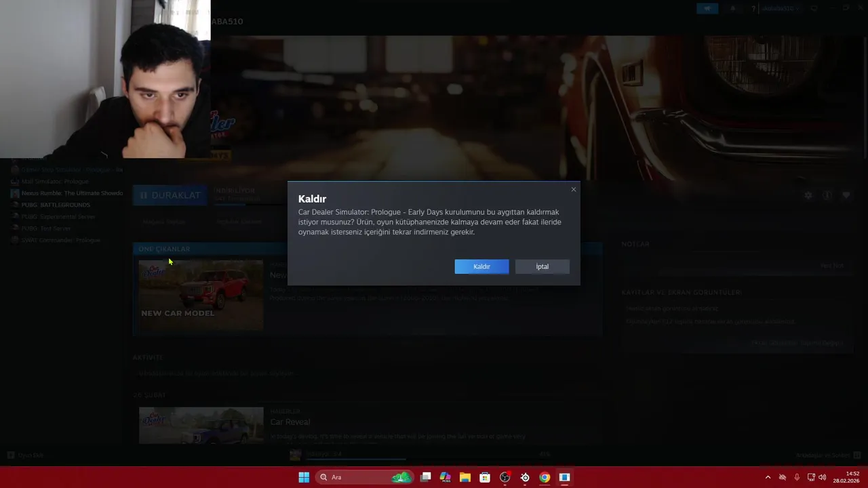Viewport: 868px width, 488px height.
Task: Open the Car Reveal article title
Action: coord(290,422)
